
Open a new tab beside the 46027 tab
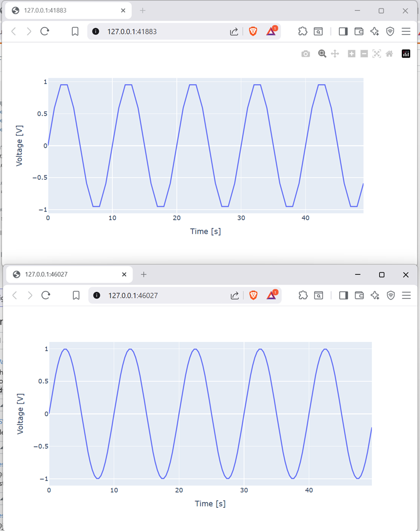pyautogui.click(x=144, y=274)
